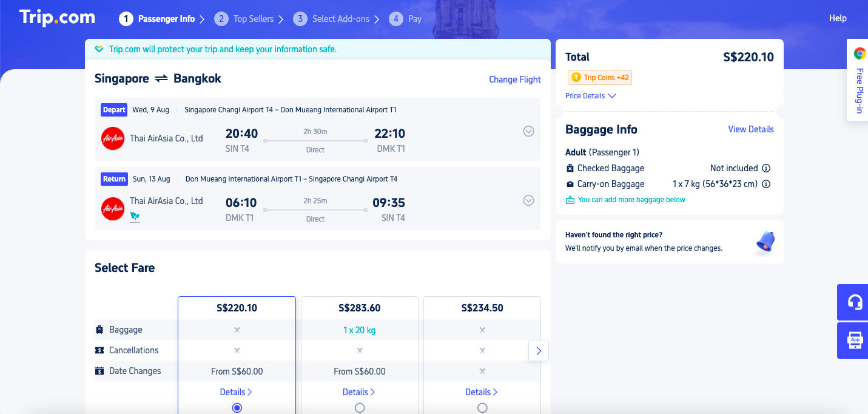Open Details for the S$283.60 fare
The height and width of the screenshot is (414, 868).
tap(359, 392)
